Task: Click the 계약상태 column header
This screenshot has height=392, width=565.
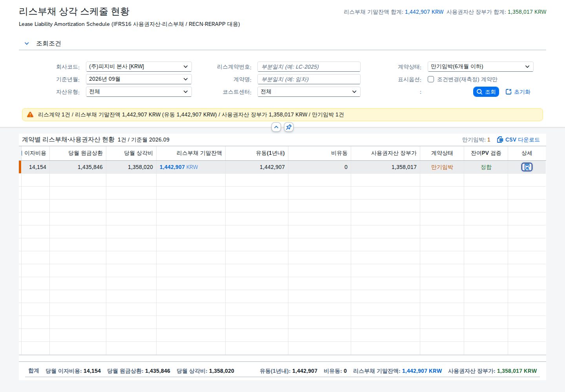Action: coord(442,153)
